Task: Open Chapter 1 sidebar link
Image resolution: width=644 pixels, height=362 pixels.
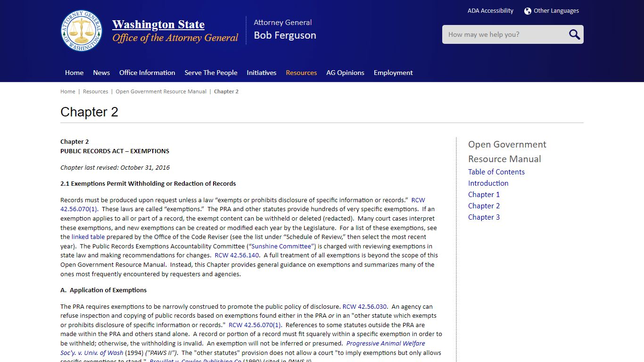Action: [x=484, y=195]
